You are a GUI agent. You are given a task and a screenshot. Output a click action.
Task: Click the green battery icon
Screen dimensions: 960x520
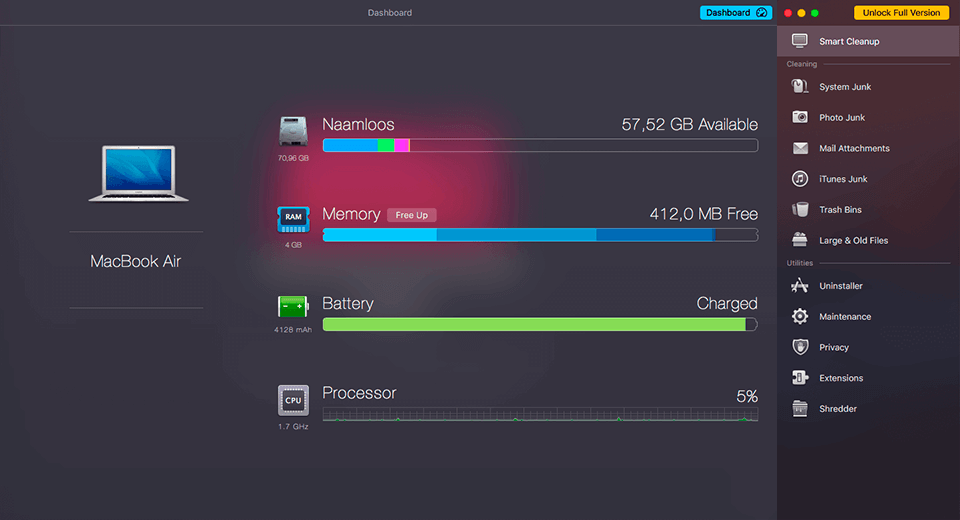pyautogui.click(x=293, y=306)
